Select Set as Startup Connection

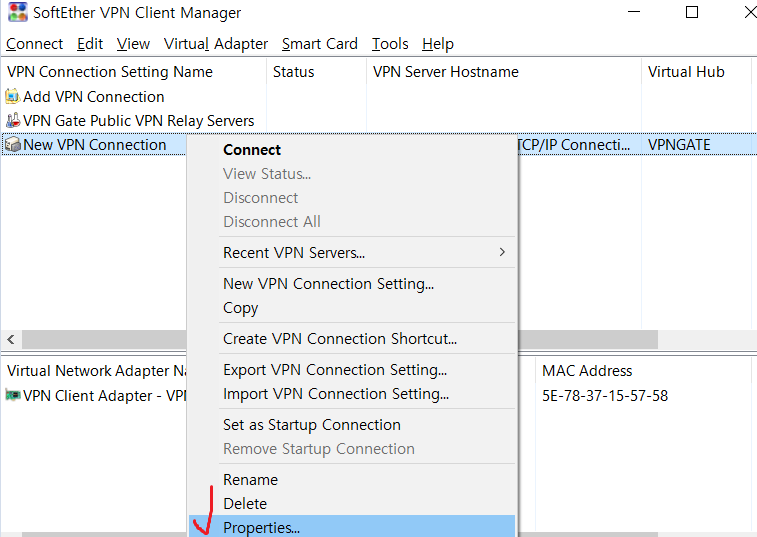coord(351,424)
